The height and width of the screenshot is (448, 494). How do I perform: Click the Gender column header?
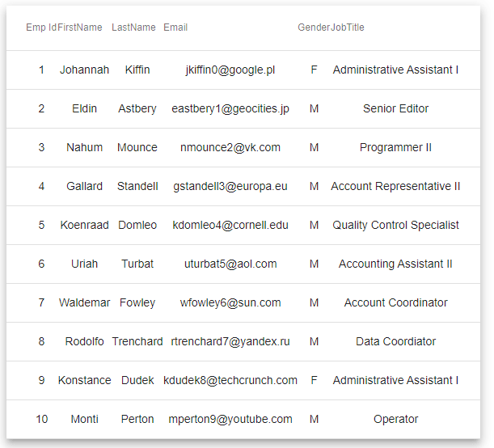(314, 27)
